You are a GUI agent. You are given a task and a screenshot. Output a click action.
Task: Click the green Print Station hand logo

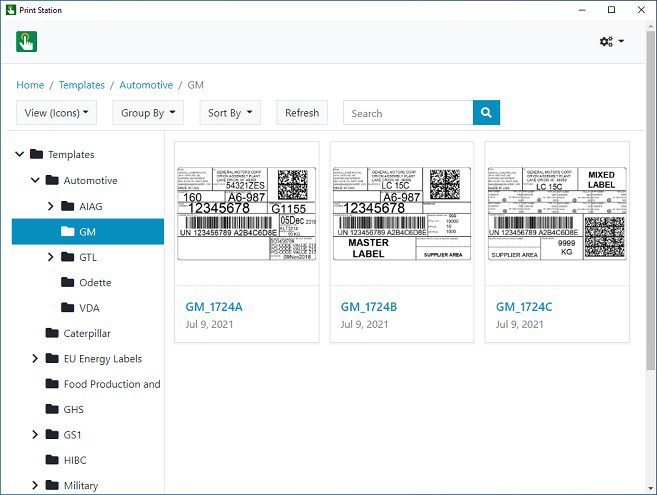26,41
